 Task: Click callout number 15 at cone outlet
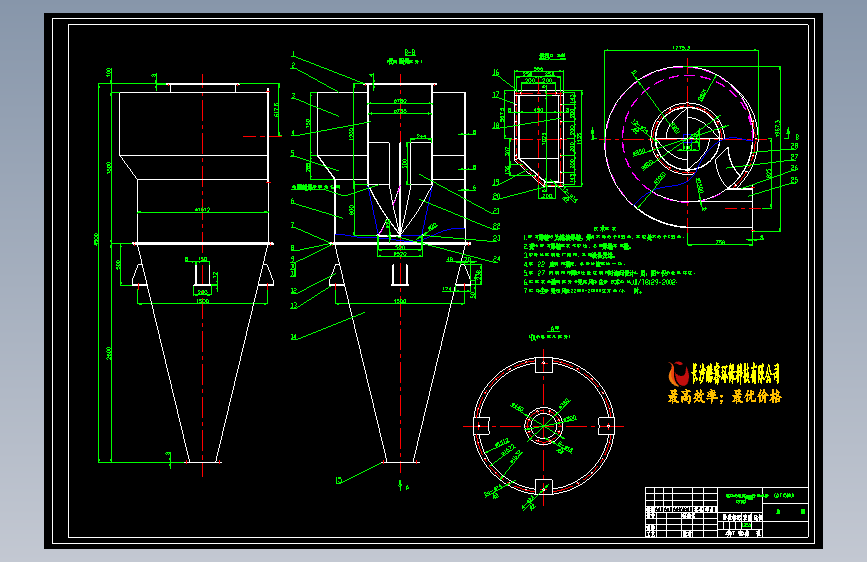(339, 480)
